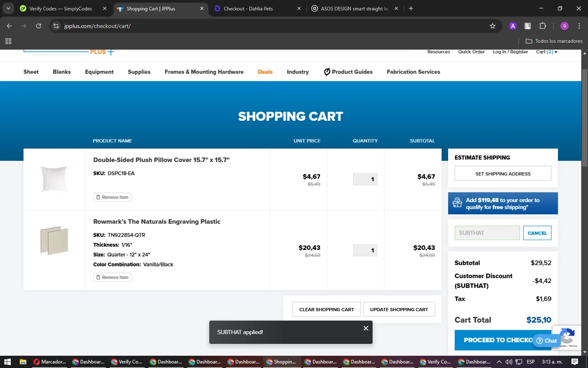Click the address bar URL
588x368 pixels.
[x=97, y=26]
